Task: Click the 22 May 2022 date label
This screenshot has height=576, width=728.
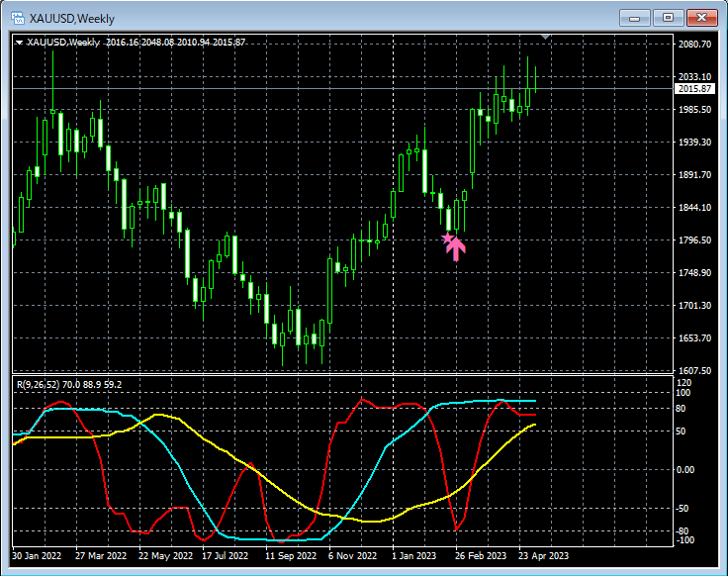Action: point(165,555)
